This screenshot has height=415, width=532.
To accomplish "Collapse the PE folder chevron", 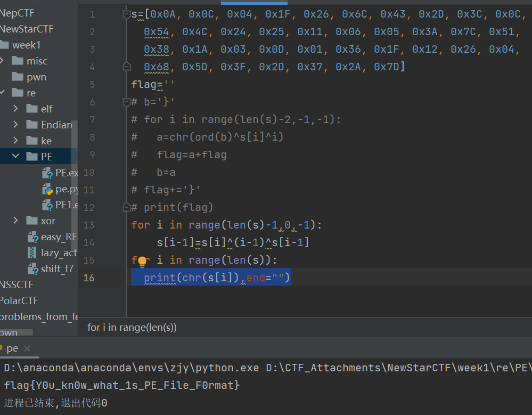I will point(17,157).
